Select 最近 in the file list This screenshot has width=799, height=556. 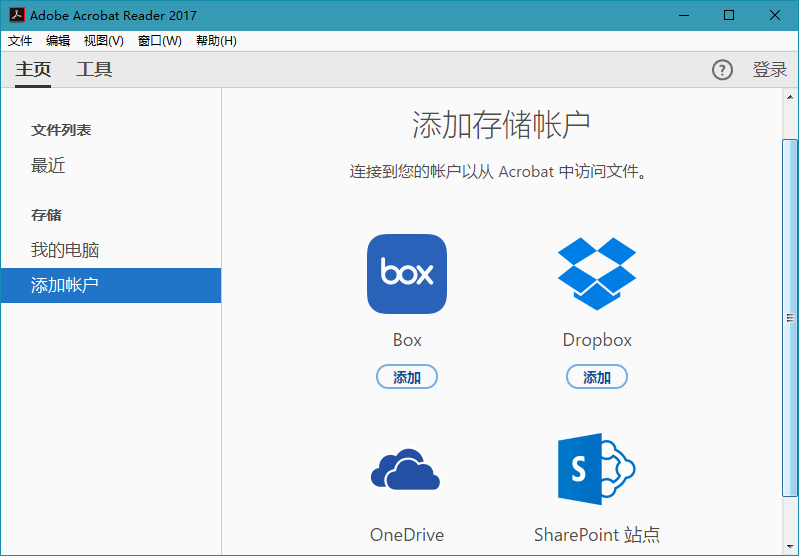coord(48,166)
